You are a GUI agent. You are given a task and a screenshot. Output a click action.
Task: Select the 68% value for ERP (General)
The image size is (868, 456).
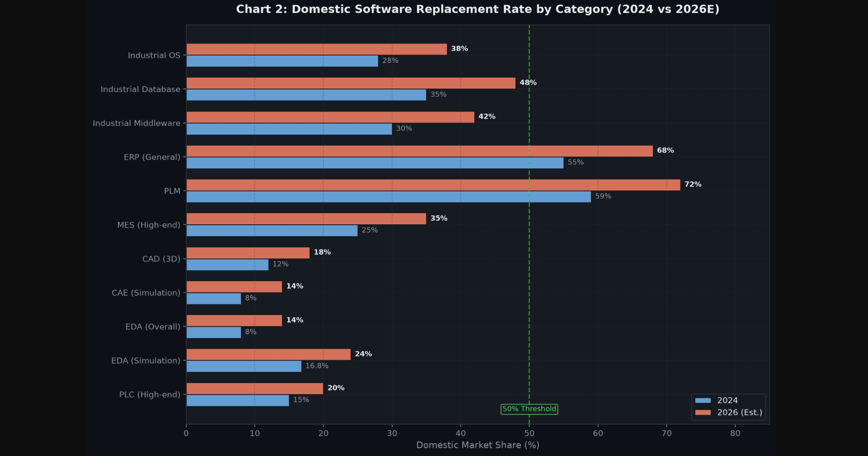[665, 150]
